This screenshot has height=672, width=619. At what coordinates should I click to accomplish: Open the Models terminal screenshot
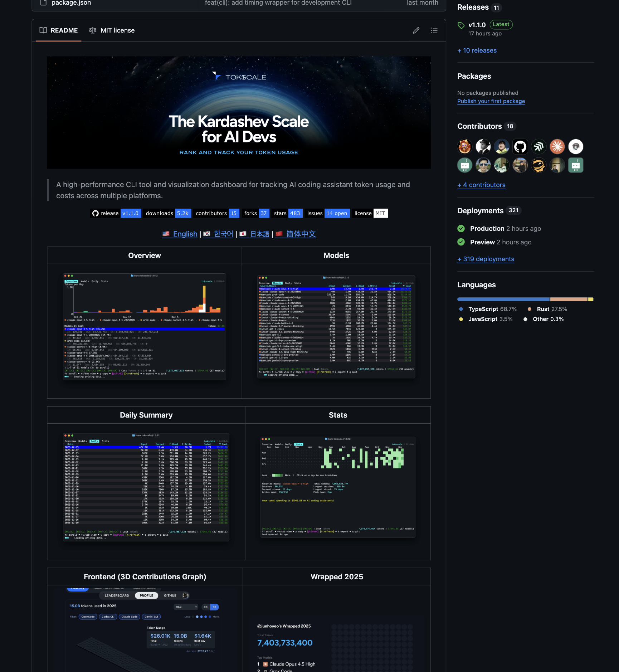[x=336, y=327]
